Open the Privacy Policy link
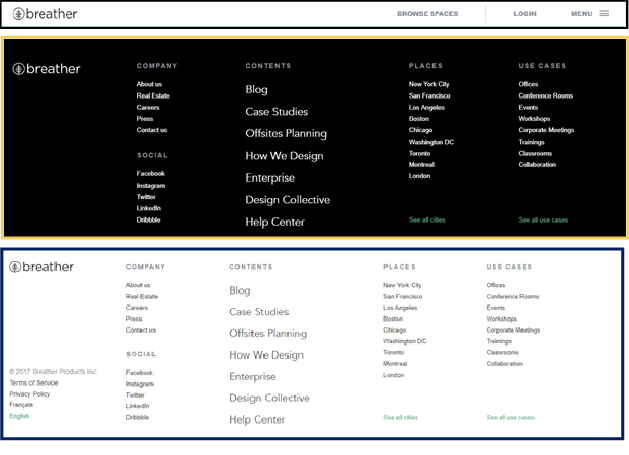 click(x=29, y=394)
